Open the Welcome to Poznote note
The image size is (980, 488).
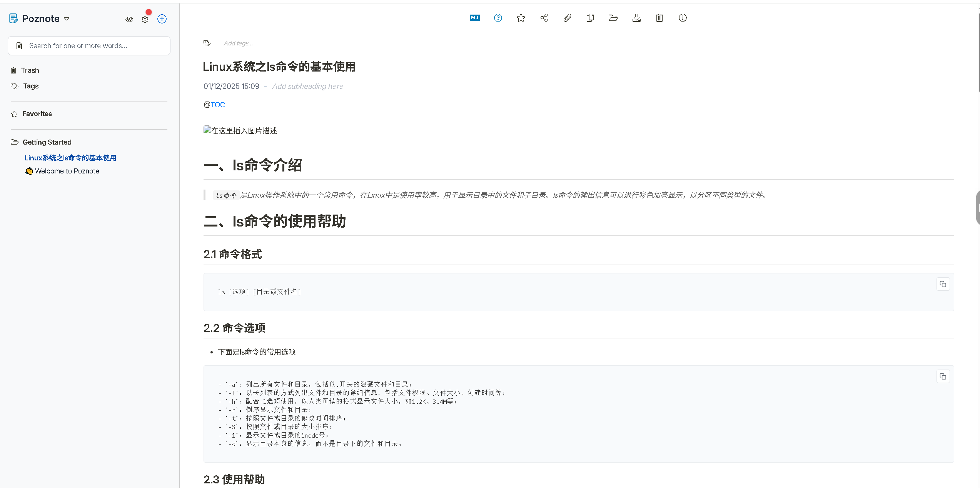tap(67, 171)
